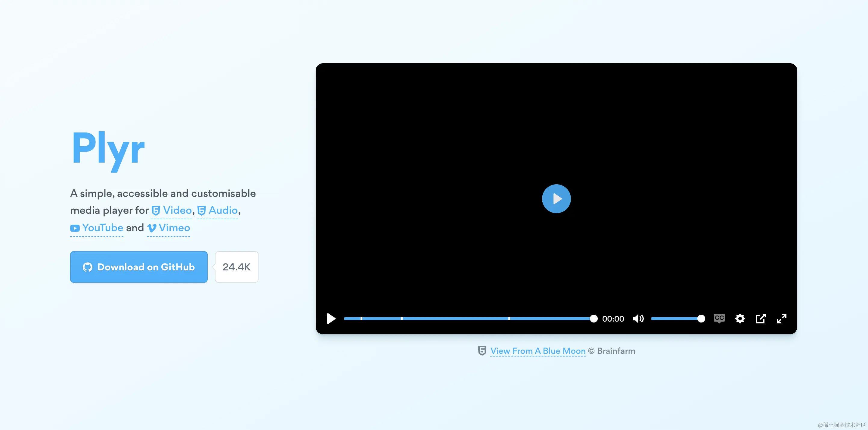Click Download on GitHub button

pyautogui.click(x=139, y=267)
